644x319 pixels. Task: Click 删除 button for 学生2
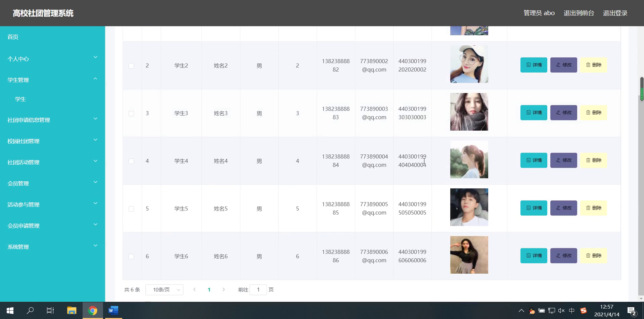[x=594, y=65]
